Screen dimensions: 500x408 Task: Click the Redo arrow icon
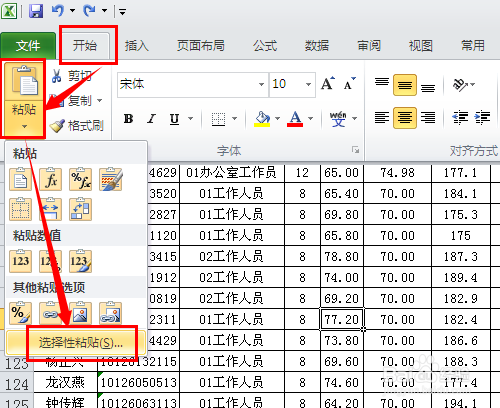(89, 11)
